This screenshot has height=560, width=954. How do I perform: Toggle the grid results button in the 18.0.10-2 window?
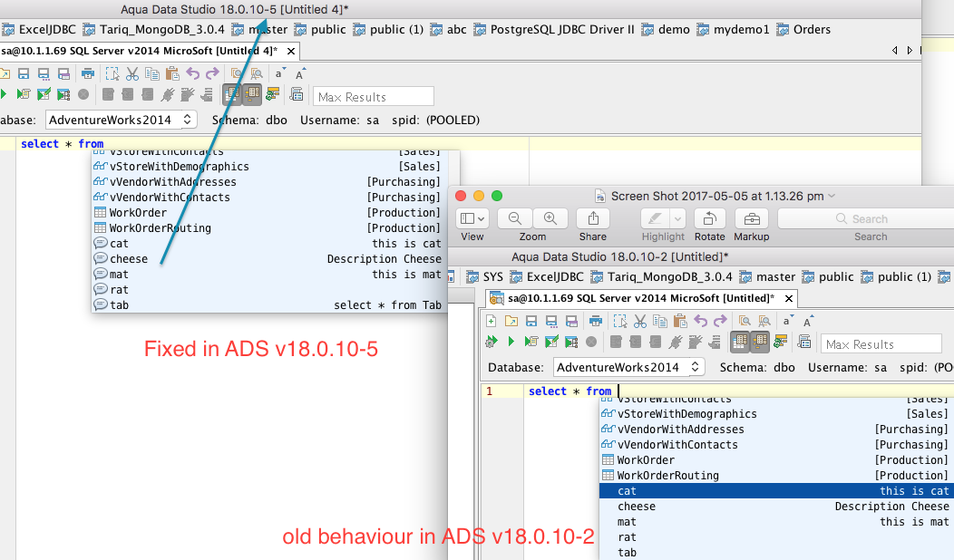click(739, 342)
